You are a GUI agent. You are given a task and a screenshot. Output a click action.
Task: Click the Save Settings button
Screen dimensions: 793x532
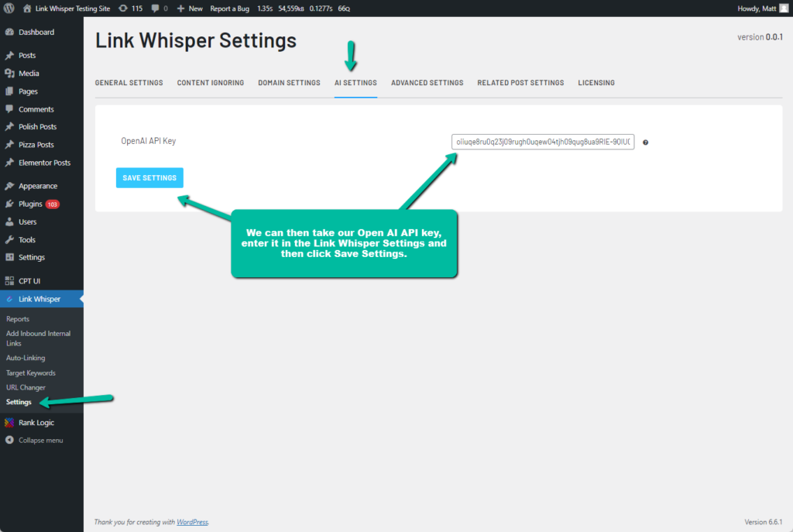point(149,177)
